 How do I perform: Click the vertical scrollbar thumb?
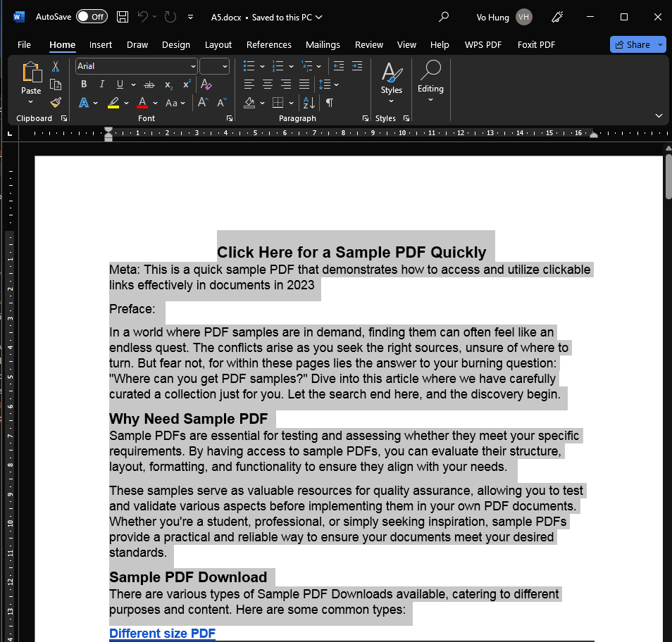coord(668,177)
